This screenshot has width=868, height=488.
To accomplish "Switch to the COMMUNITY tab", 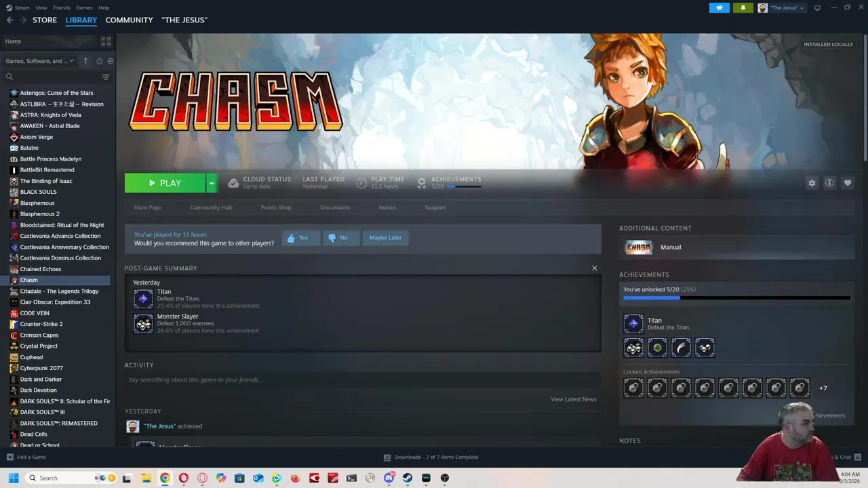I will pyautogui.click(x=129, y=20).
